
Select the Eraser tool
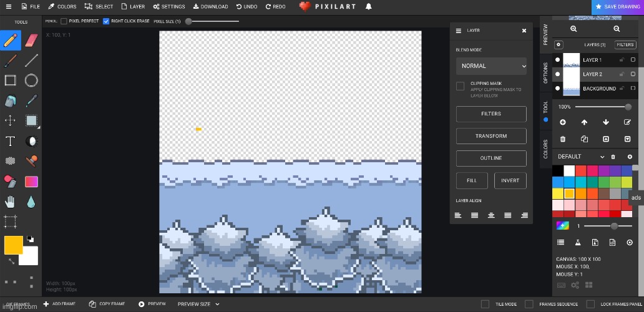(32, 40)
